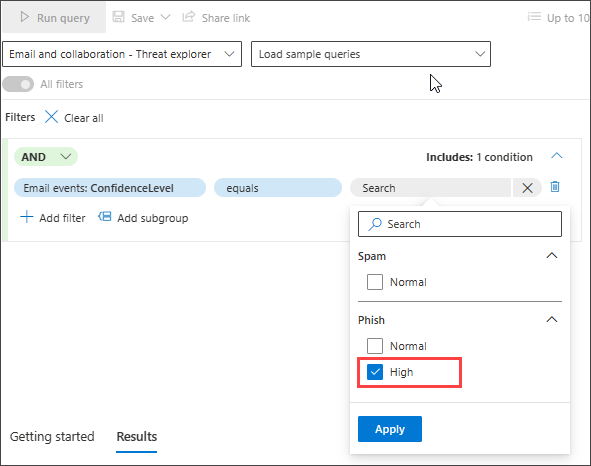Click the Add subgroup label
The image size is (591, 466).
point(152,218)
